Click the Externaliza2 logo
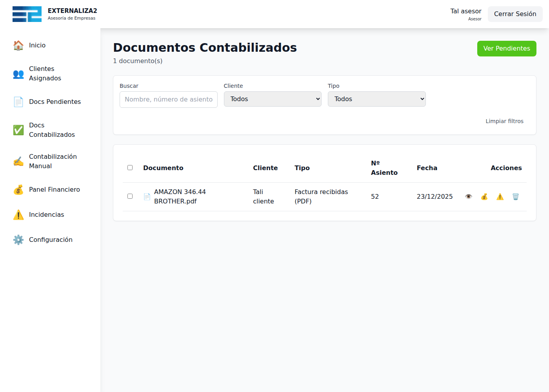 point(27,14)
